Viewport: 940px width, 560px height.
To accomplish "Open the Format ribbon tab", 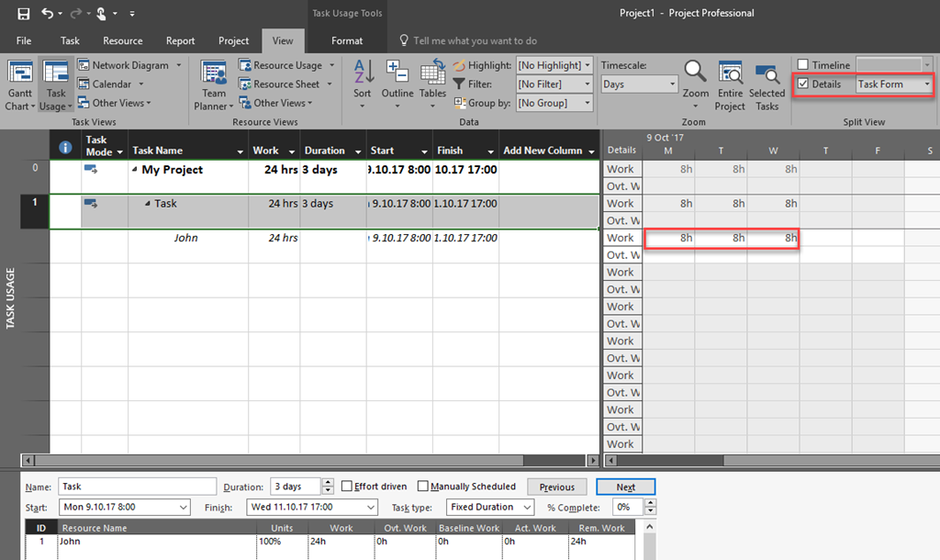I will [x=347, y=40].
